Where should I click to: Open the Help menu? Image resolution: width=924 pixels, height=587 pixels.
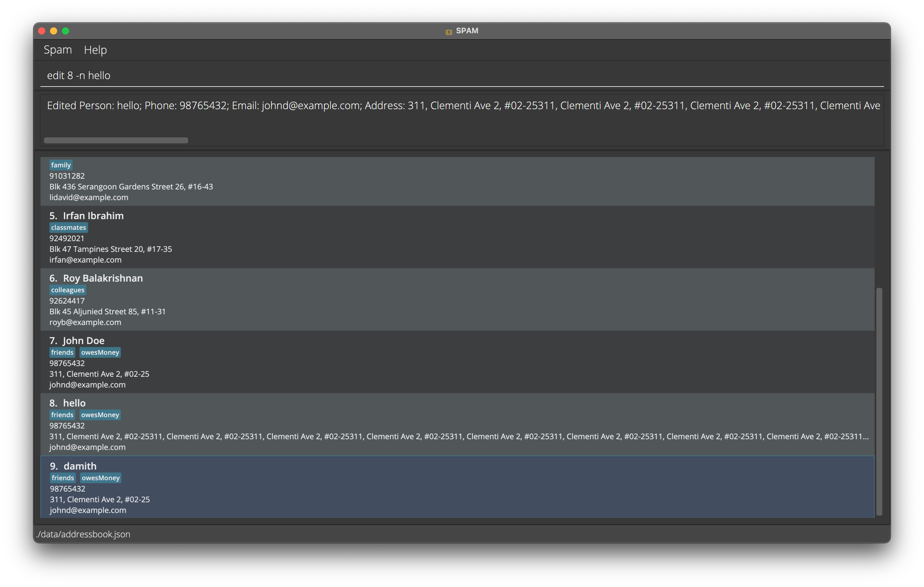[x=95, y=50]
